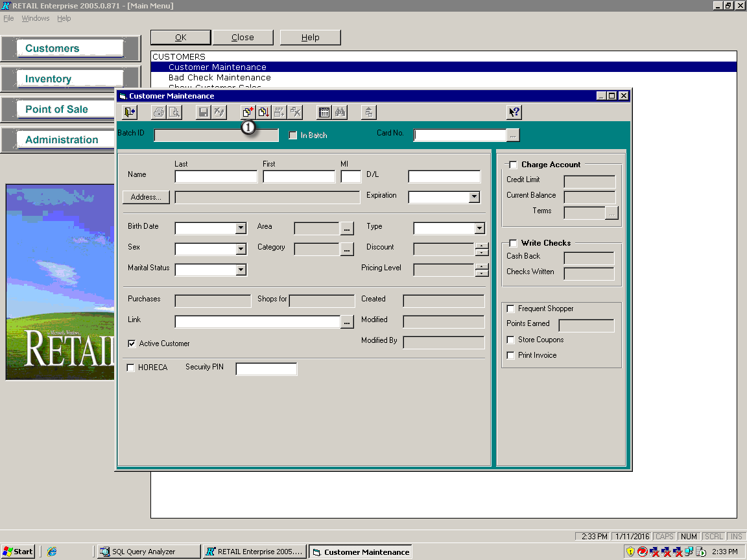
Task: Click the OK button in Main Menu
Action: [x=180, y=37]
